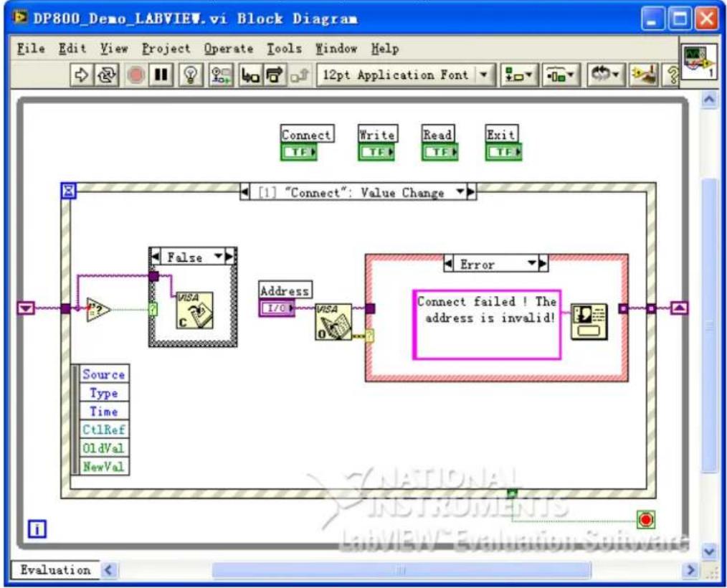Open the File menu
Image resolution: width=727 pixels, height=588 pixels.
(31, 49)
